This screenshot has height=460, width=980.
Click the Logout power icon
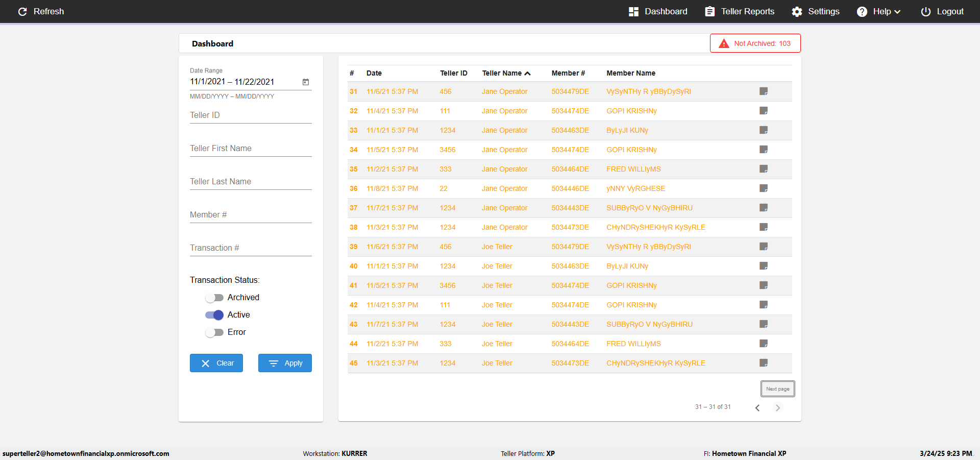point(925,11)
